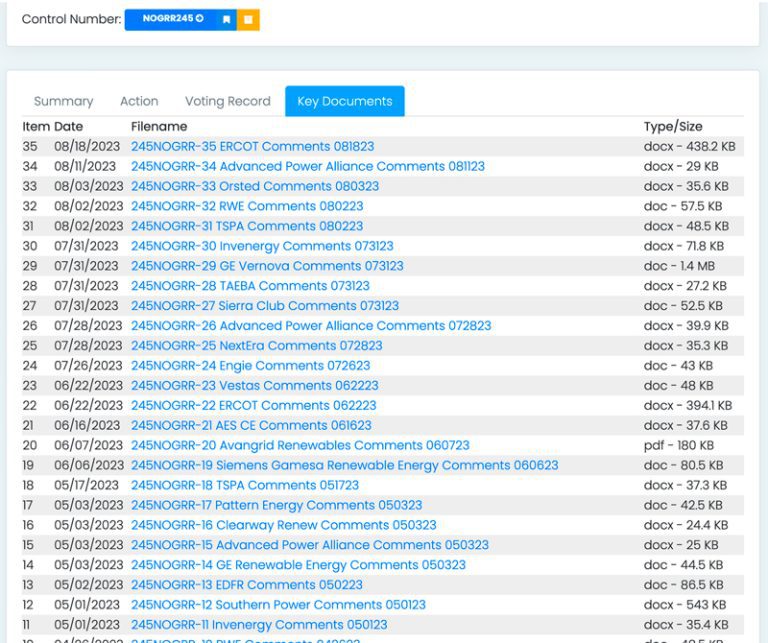The height and width of the screenshot is (643, 768).
Task: Open 245NOGRR-17 Pattern Energy Comments 050323
Action: [276, 505]
